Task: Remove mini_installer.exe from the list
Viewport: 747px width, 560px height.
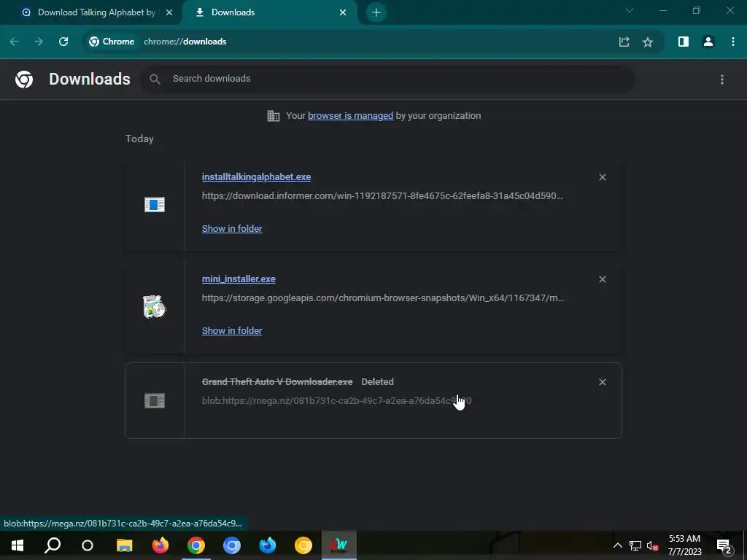Action: pos(602,279)
